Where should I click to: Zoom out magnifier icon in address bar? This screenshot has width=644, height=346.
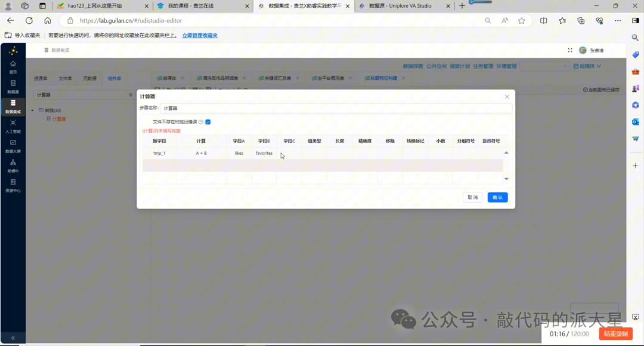click(488, 20)
